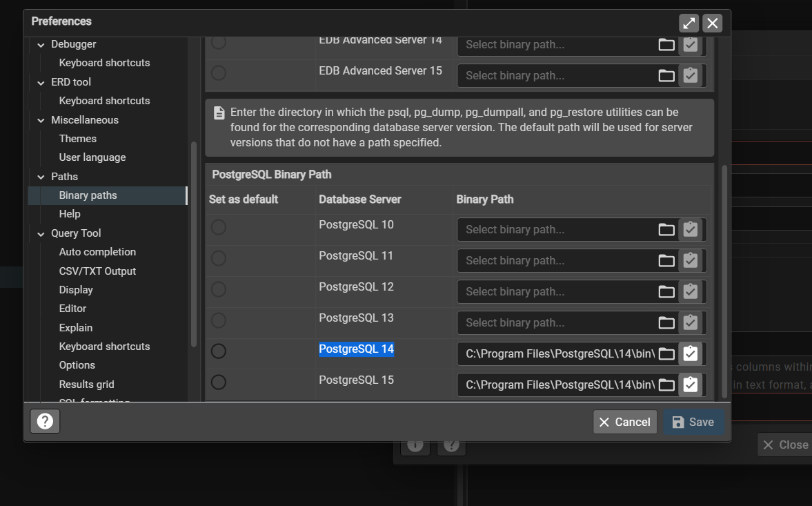812x506 pixels.
Task: Click highlighted PostgreSQL 14 server label
Action: 356,349
